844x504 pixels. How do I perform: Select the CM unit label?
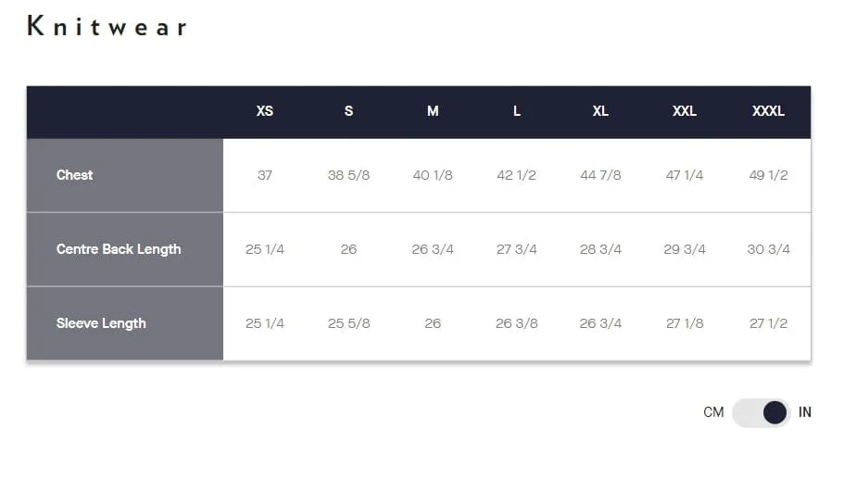pyautogui.click(x=713, y=412)
